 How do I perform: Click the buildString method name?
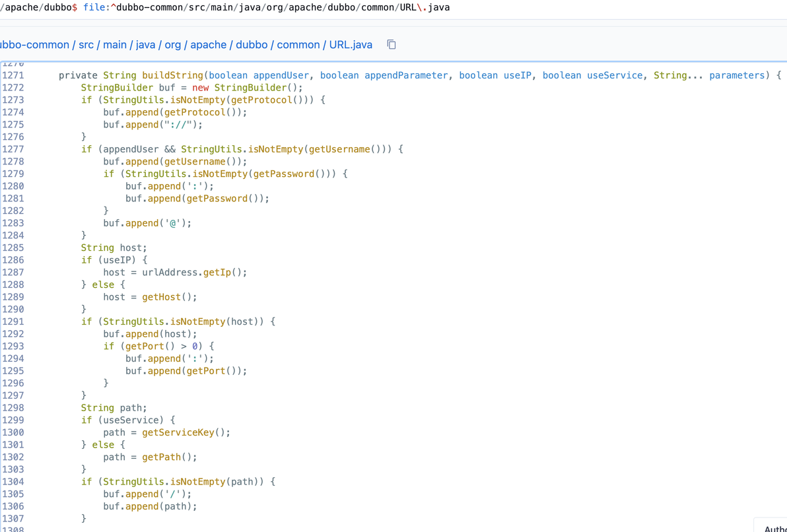[173, 75]
